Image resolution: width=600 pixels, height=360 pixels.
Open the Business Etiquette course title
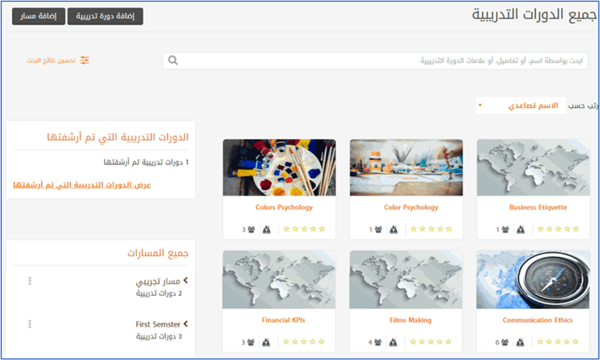(x=538, y=207)
